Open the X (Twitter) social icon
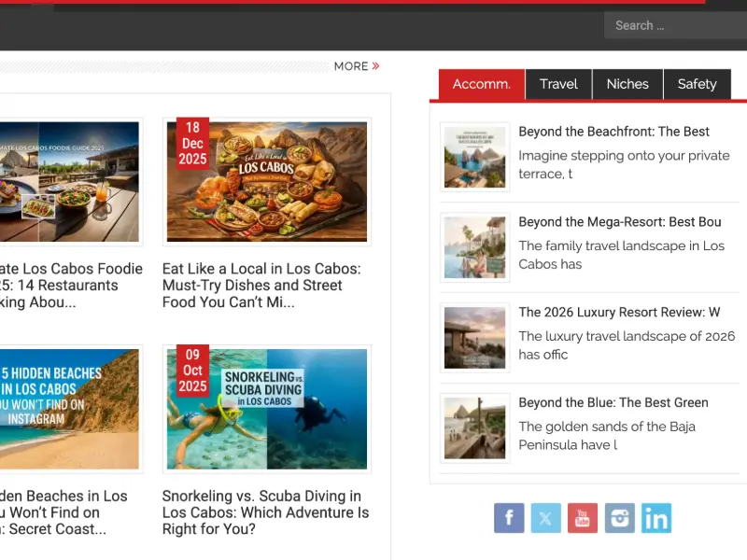Viewport: 747px width, 560px height. point(545,518)
